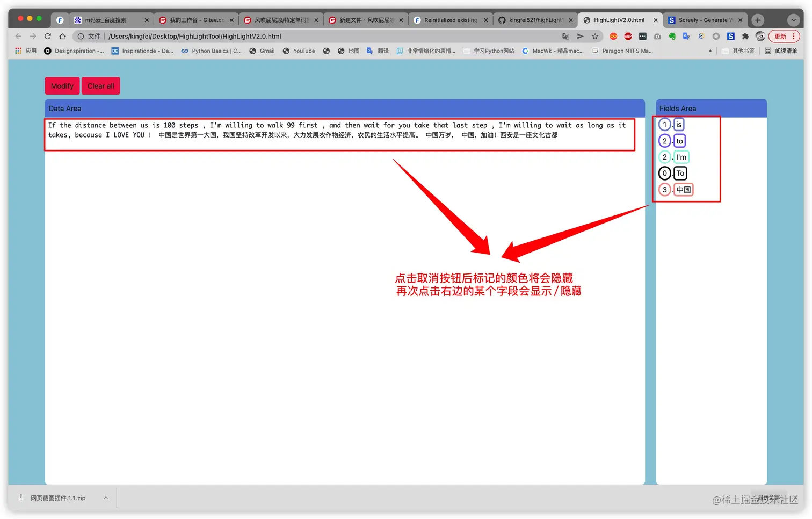Click the gray ring extension icon
The width and height of the screenshot is (812, 519).
716,36
